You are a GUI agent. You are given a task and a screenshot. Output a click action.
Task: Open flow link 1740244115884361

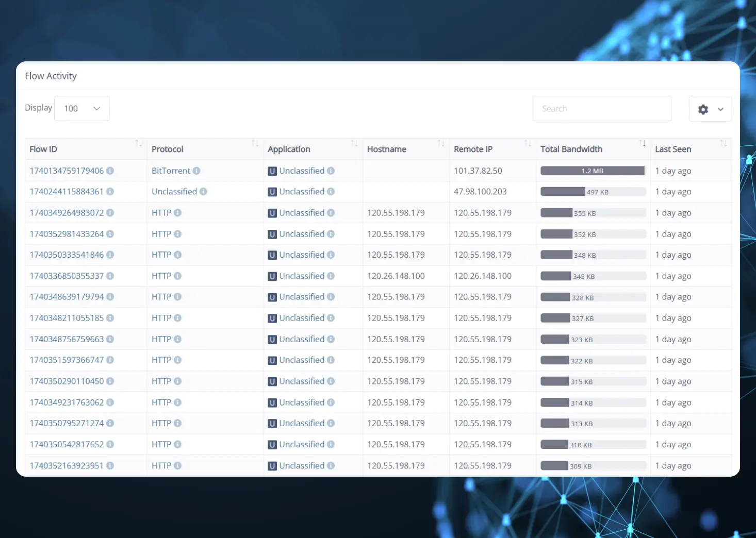67,192
